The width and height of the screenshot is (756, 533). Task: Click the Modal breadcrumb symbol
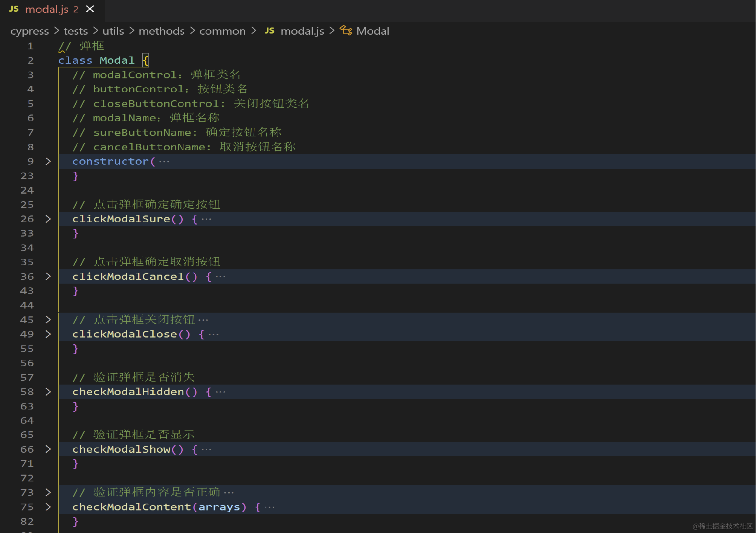coord(373,31)
